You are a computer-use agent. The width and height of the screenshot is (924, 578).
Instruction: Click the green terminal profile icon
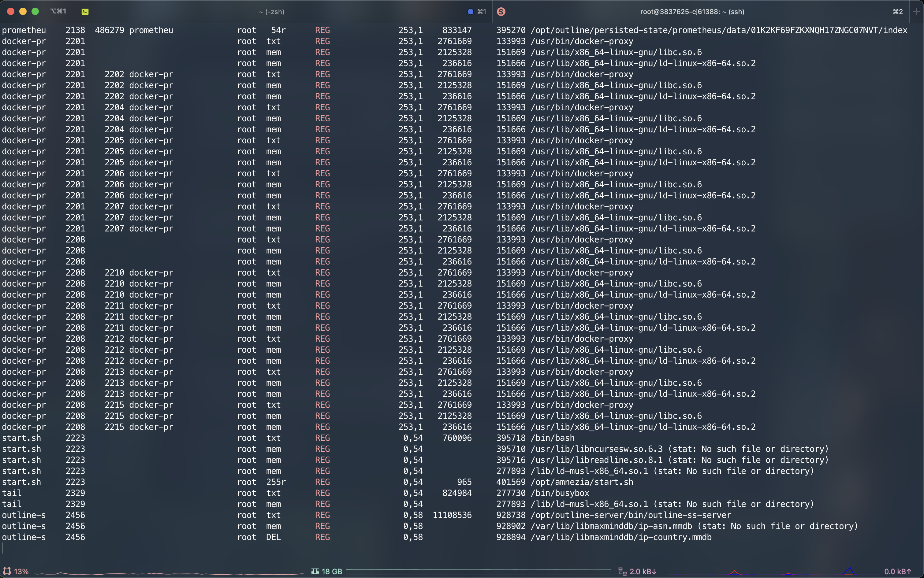(85, 12)
